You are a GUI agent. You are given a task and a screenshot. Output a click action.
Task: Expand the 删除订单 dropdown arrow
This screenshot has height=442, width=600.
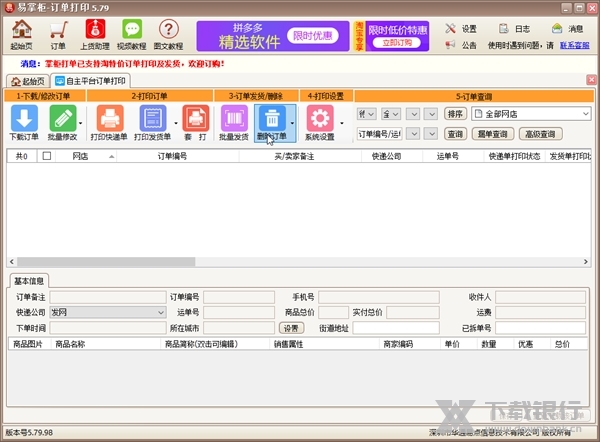point(292,123)
